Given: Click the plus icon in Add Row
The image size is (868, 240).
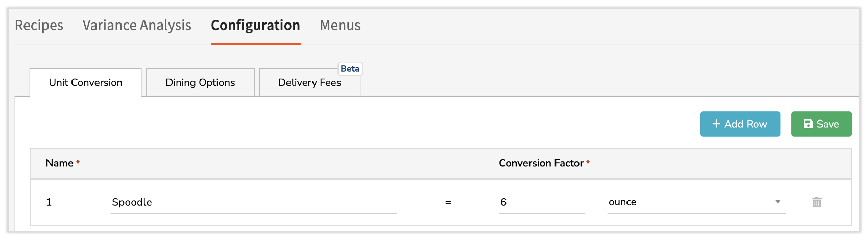Looking at the screenshot, I should click(716, 124).
